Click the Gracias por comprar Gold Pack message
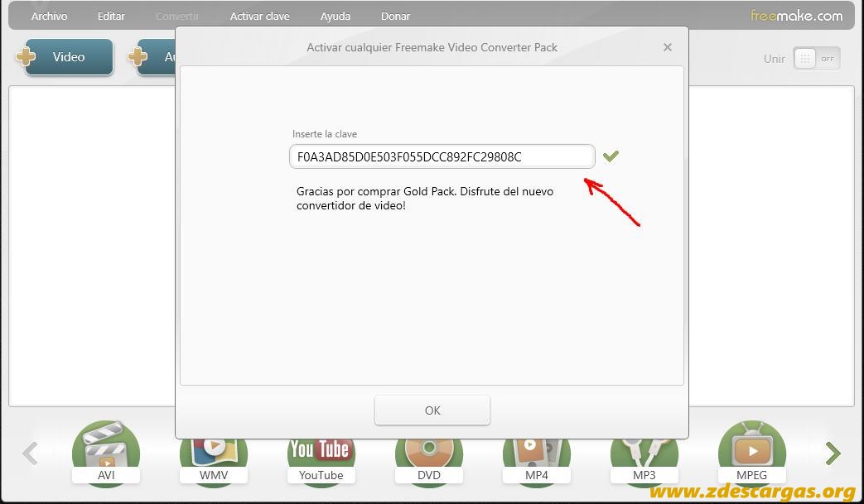Viewport: 864px width, 504px height. pyautogui.click(x=425, y=199)
